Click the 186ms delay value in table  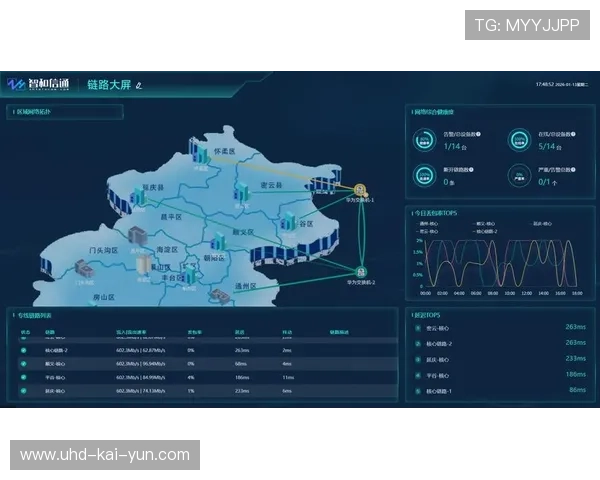pyautogui.click(x=242, y=377)
